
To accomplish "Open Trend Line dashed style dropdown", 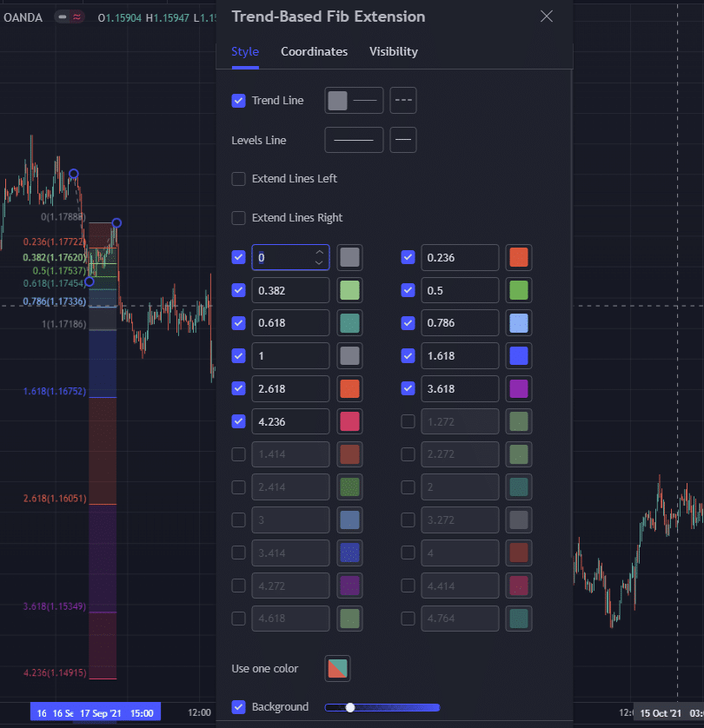I will point(403,101).
